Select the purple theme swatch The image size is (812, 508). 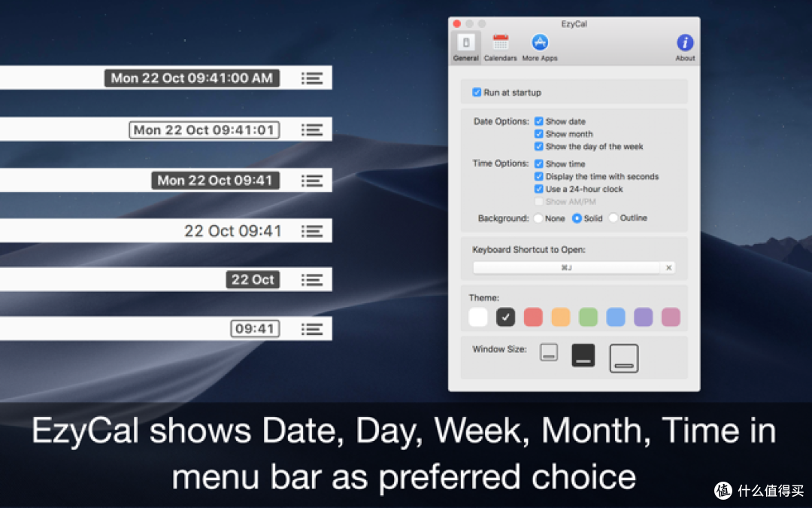(643, 317)
